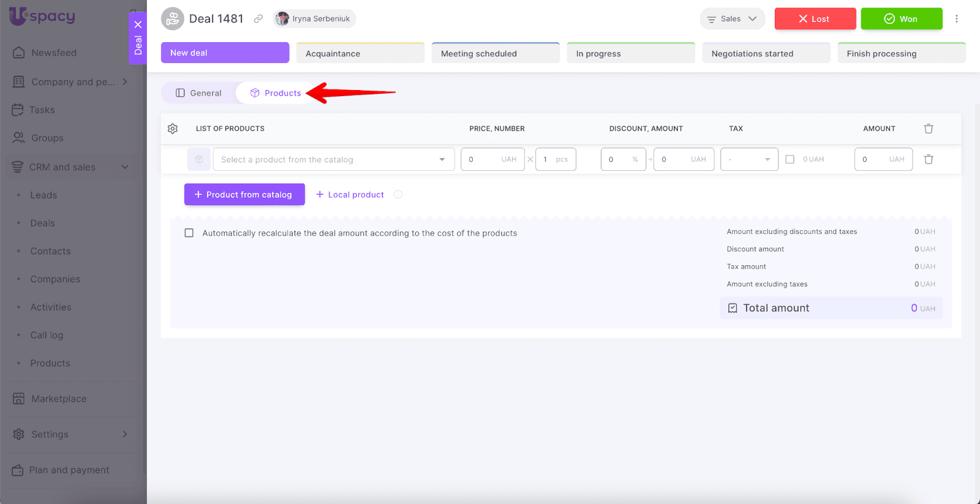This screenshot has height=504, width=980.
Task: Switch to the General tab
Action: (199, 93)
